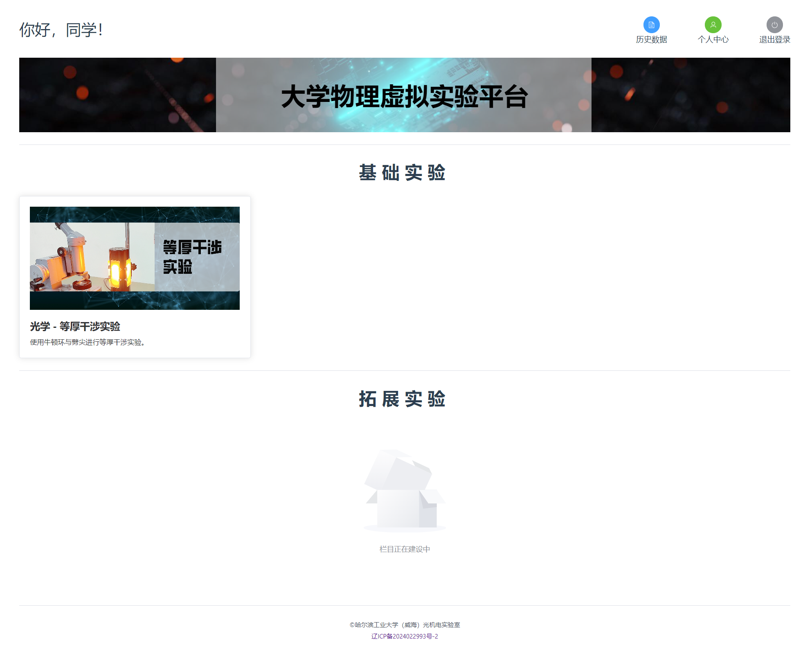
Task: Click the empty box illustration
Action: pyautogui.click(x=405, y=491)
